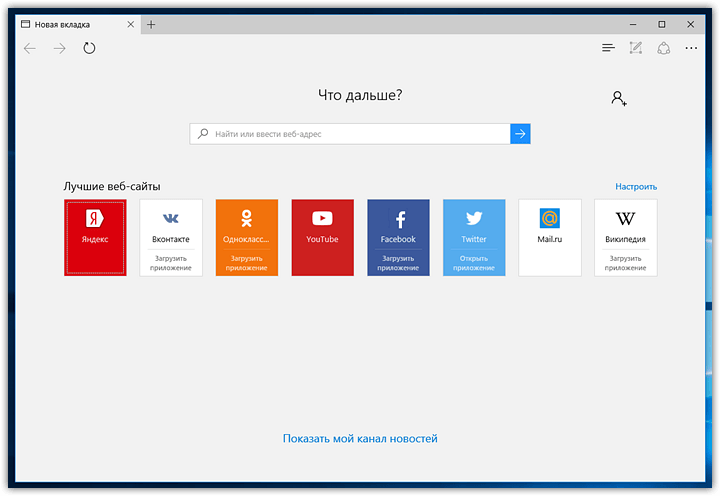Reload the page with refresh icon
Viewport: 720px width, 496px height.
pyautogui.click(x=89, y=48)
